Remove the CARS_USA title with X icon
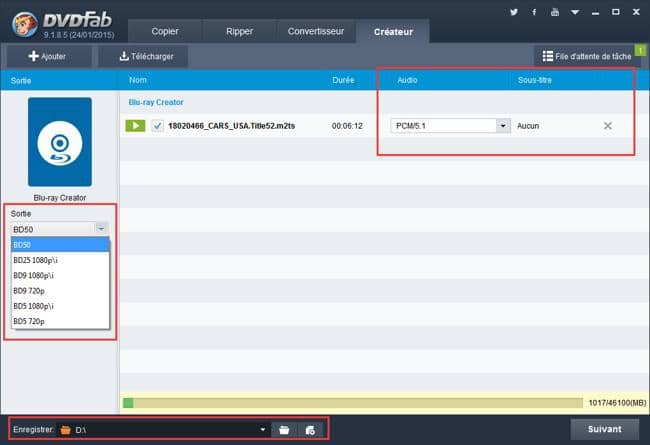 (x=608, y=126)
